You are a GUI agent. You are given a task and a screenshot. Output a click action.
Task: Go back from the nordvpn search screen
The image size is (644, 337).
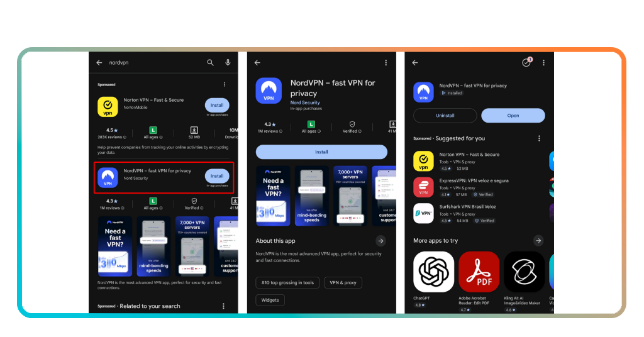(99, 63)
